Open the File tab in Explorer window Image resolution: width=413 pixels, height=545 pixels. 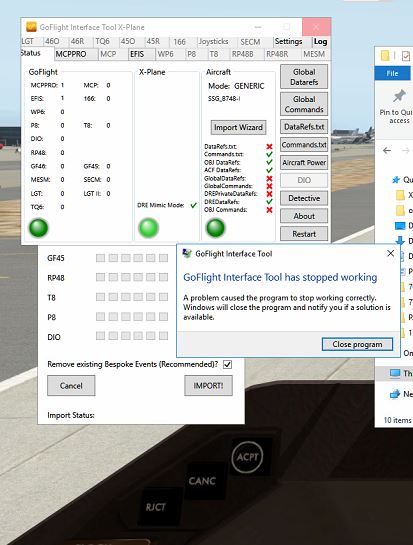pyautogui.click(x=392, y=73)
